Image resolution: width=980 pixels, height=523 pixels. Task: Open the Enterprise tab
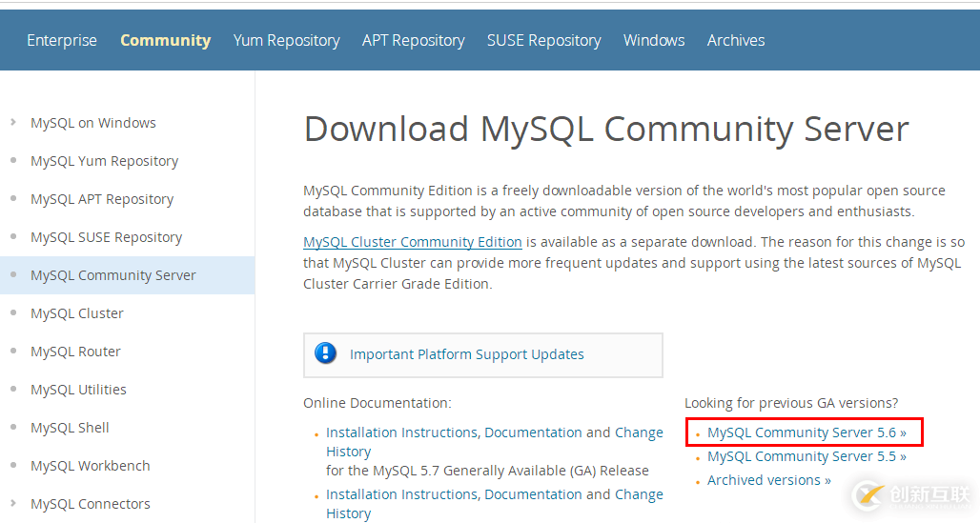point(62,41)
